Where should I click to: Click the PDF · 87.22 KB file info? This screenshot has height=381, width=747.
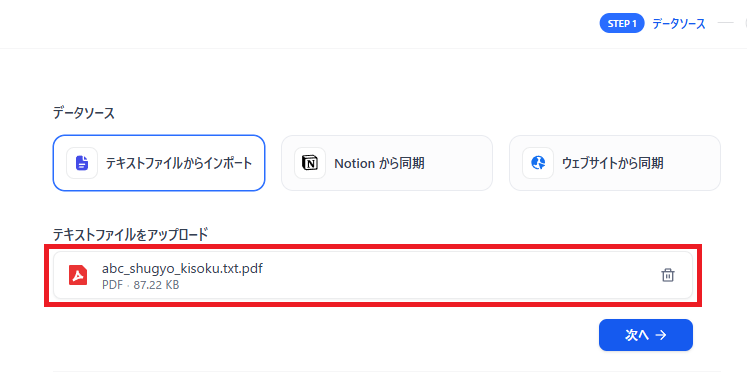(141, 285)
